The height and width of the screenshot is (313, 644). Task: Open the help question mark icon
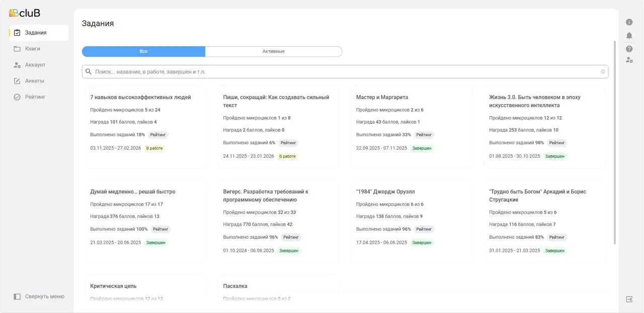629,49
